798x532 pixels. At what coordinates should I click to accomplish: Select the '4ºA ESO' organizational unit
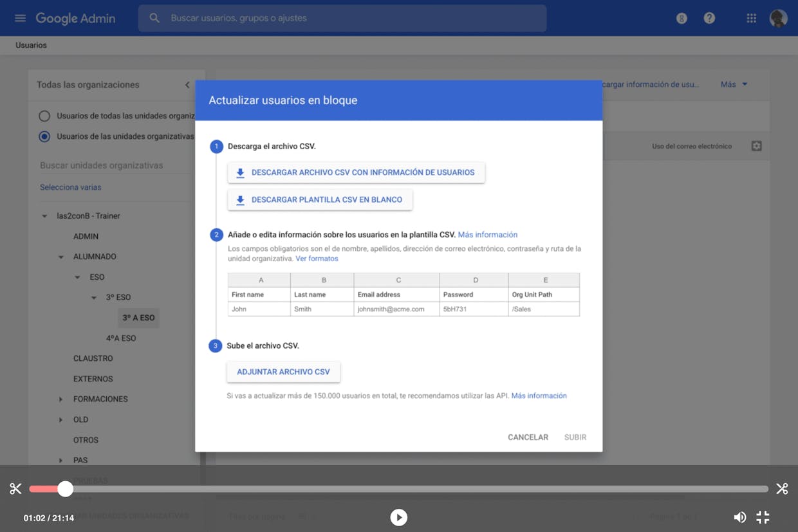[x=121, y=338]
